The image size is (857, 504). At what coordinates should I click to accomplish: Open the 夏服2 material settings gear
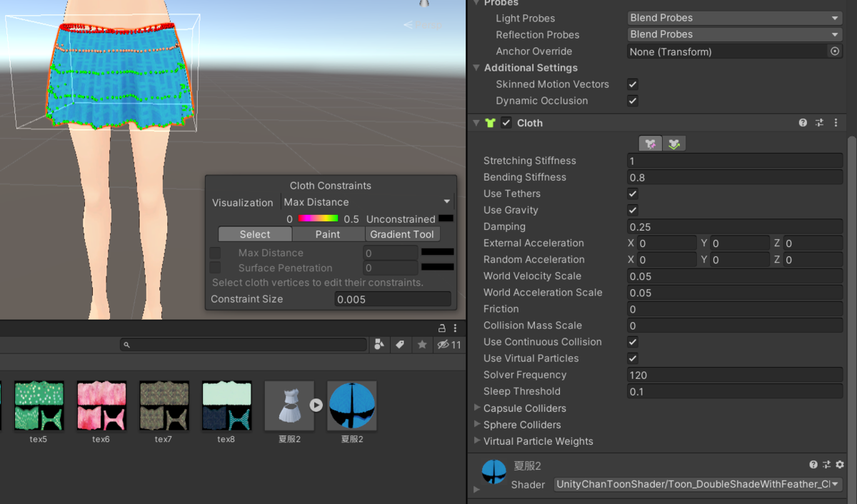[x=840, y=465]
